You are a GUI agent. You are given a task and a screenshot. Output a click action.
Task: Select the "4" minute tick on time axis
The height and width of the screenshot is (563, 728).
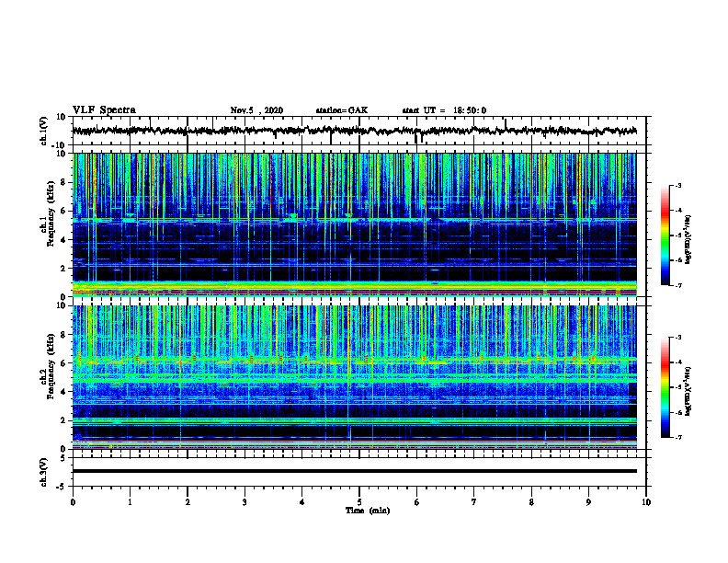[302, 502]
